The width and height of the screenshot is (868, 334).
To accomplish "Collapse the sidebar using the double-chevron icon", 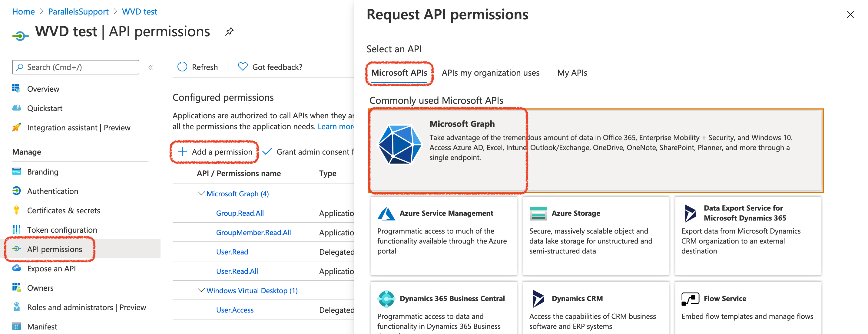I will tap(151, 67).
